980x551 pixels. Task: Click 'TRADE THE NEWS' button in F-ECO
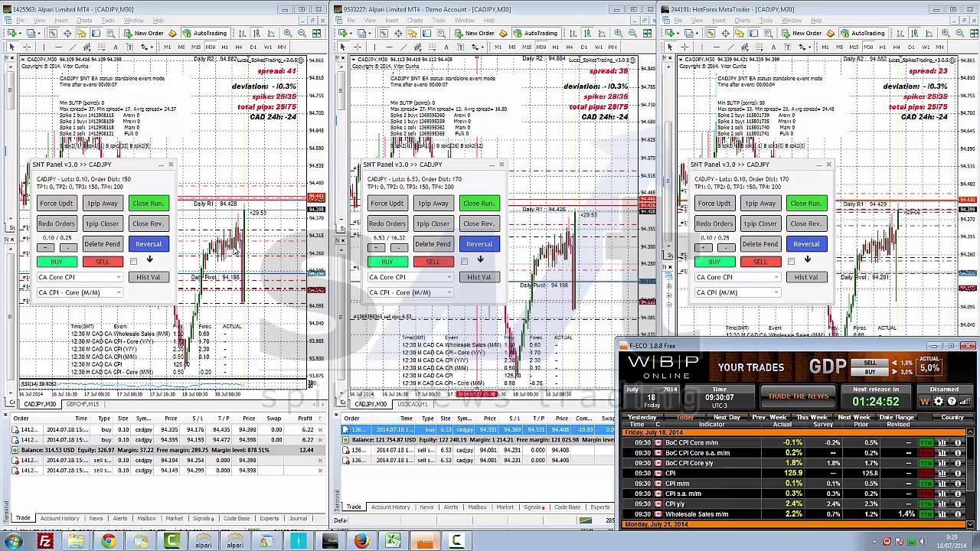[x=799, y=396]
